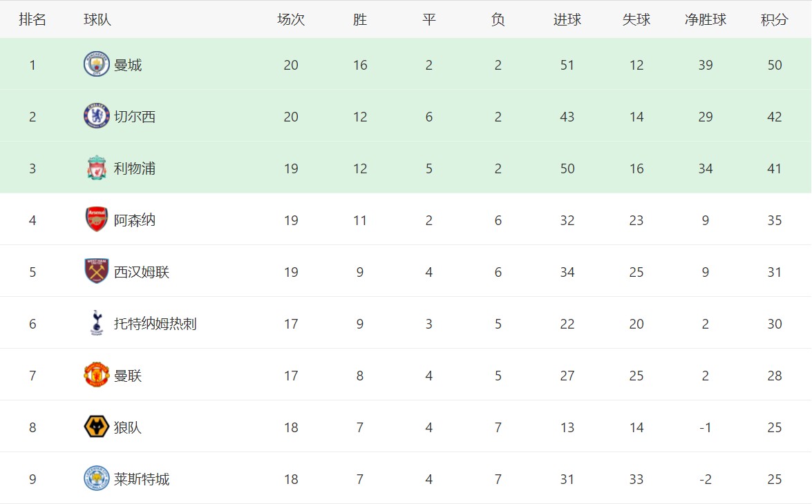Click the 积分 column header

click(x=774, y=20)
